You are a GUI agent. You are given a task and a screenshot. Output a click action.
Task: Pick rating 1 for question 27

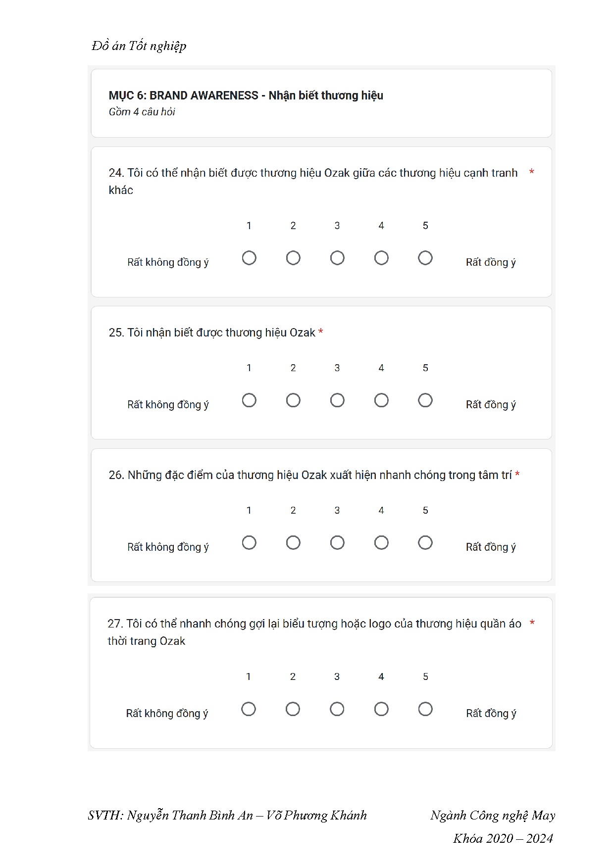click(249, 709)
